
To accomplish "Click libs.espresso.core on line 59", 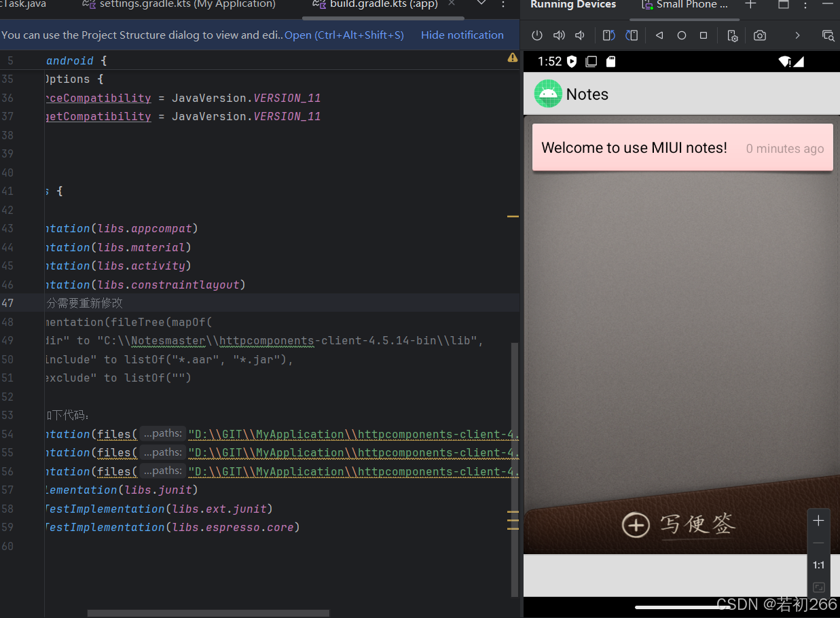I will (232, 528).
